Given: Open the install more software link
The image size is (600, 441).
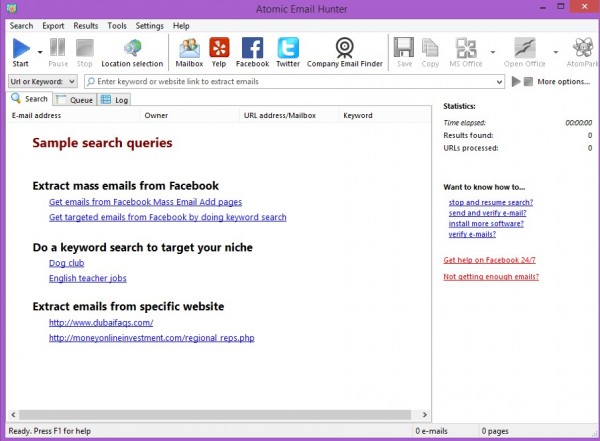Looking at the screenshot, I should [x=486, y=224].
